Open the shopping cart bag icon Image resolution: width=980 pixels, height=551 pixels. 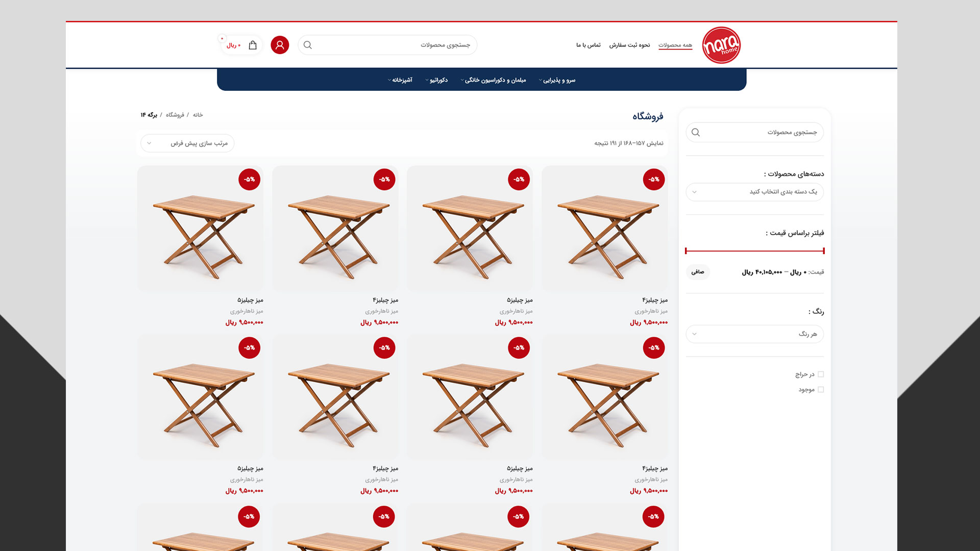253,45
